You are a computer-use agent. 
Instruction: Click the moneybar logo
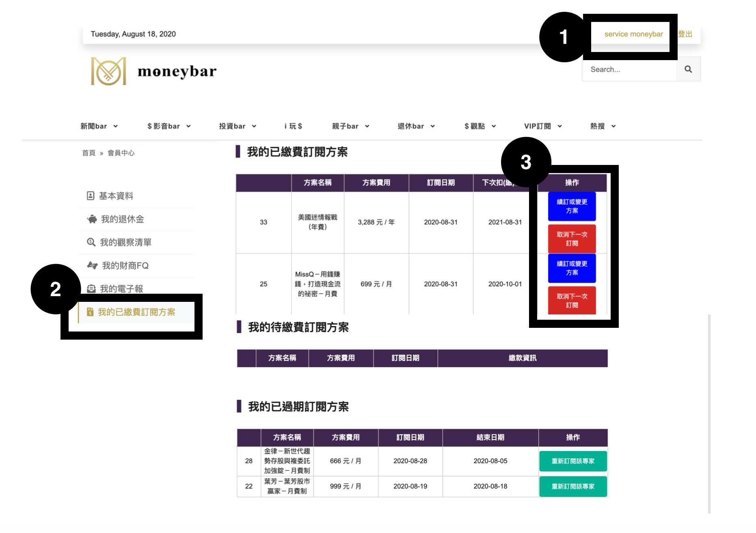tap(153, 71)
